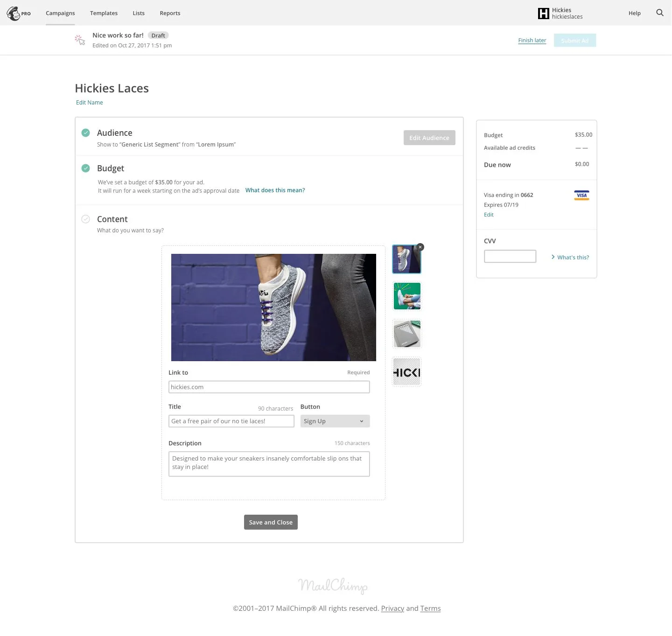Click the Edit Audience button
672x636 pixels.
click(x=429, y=138)
